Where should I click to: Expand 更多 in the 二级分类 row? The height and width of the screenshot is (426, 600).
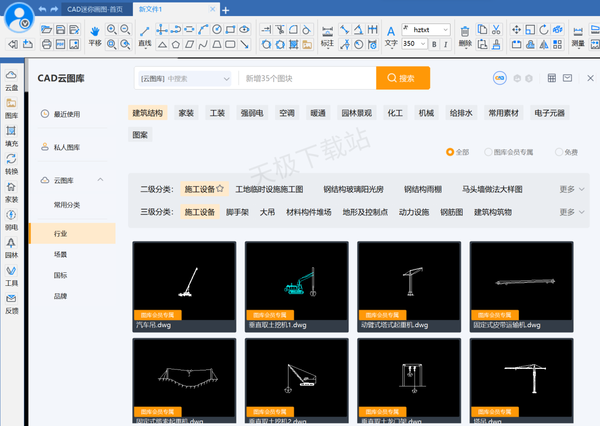click(571, 188)
